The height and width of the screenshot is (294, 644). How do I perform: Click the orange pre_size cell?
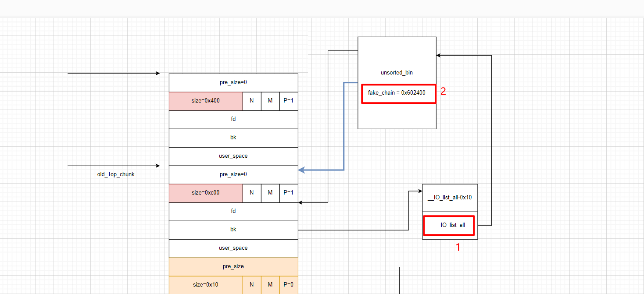tap(233, 266)
